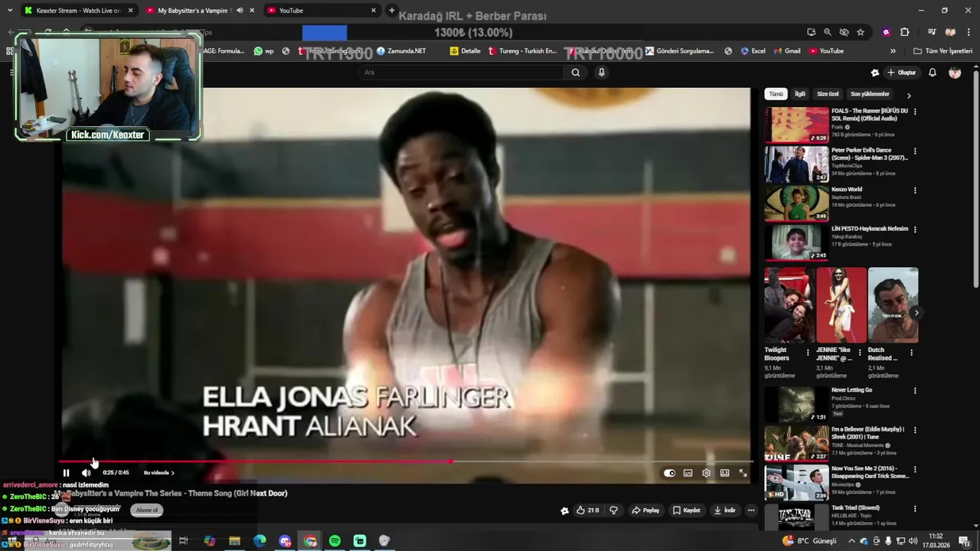Click the install-app icon in the address bar
This screenshot has height=551, width=980.
coord(811,32)
